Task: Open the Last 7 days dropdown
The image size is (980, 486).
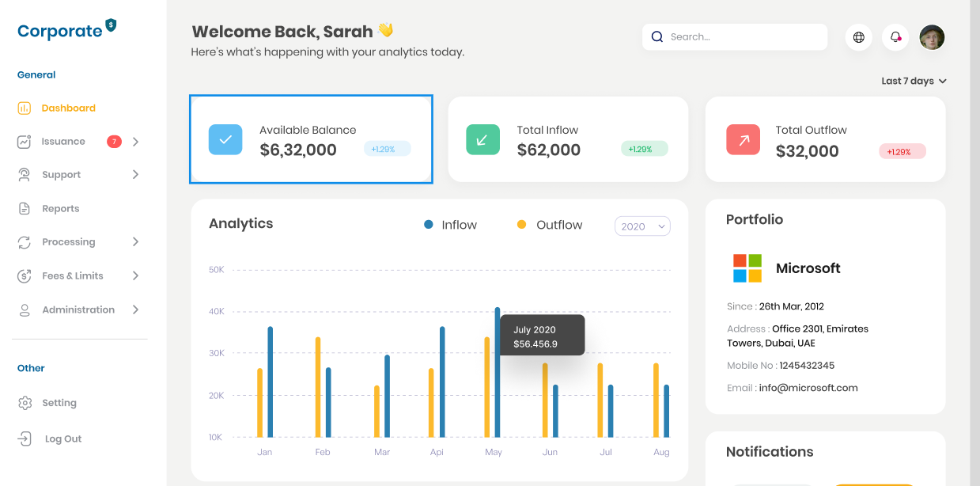Action: 914,81
